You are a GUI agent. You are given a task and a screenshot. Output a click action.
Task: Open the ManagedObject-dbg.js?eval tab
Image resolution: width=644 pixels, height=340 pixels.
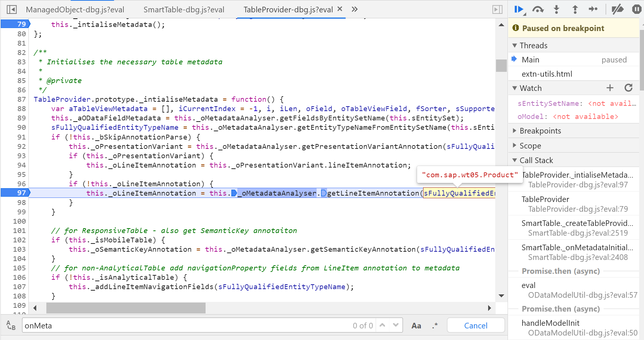click(x=75, y=10)
